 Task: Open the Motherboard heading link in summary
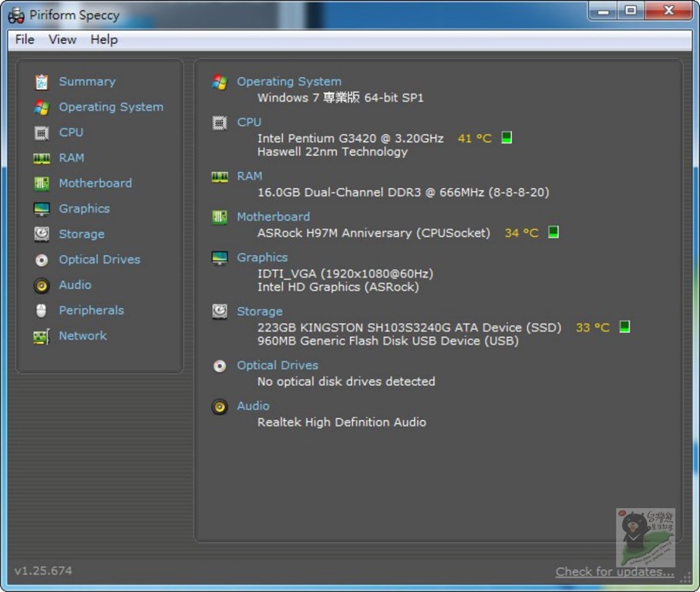coord(273,217)
